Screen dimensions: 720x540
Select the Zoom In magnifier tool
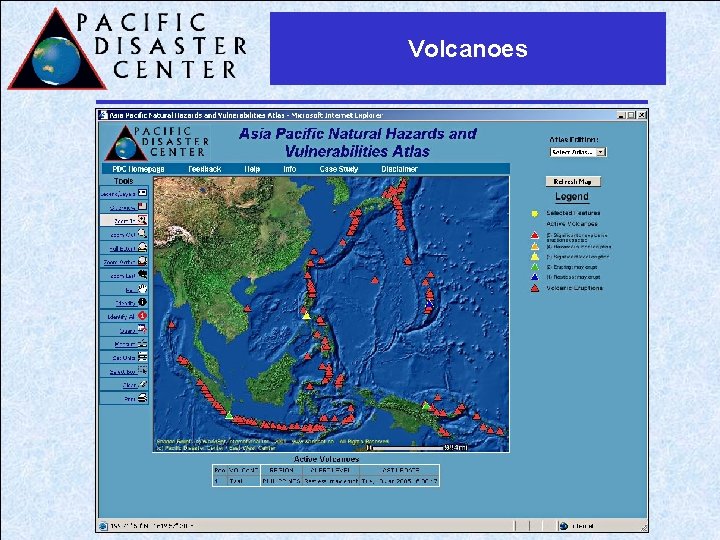pyautogui.click(x=143, y=220)
